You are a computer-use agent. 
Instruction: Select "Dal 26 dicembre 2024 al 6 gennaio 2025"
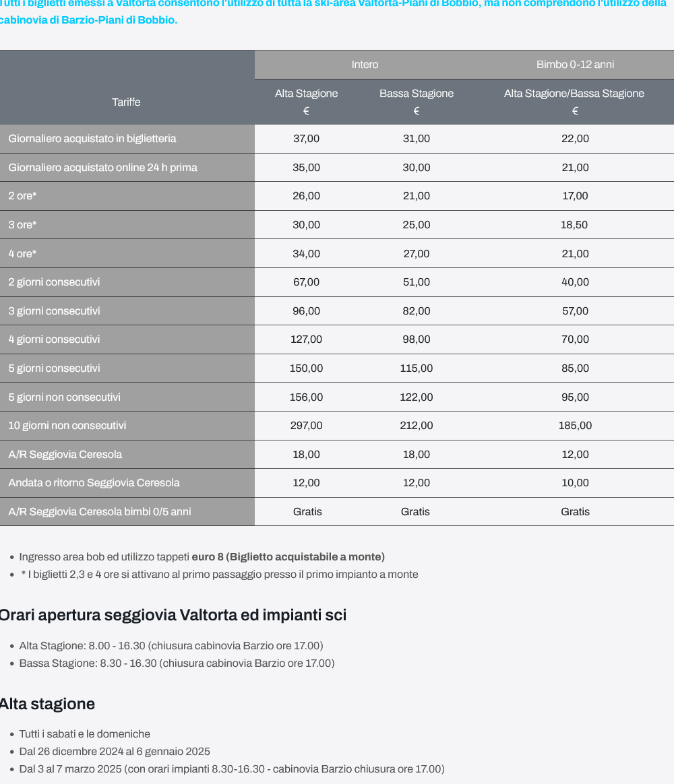115,752
